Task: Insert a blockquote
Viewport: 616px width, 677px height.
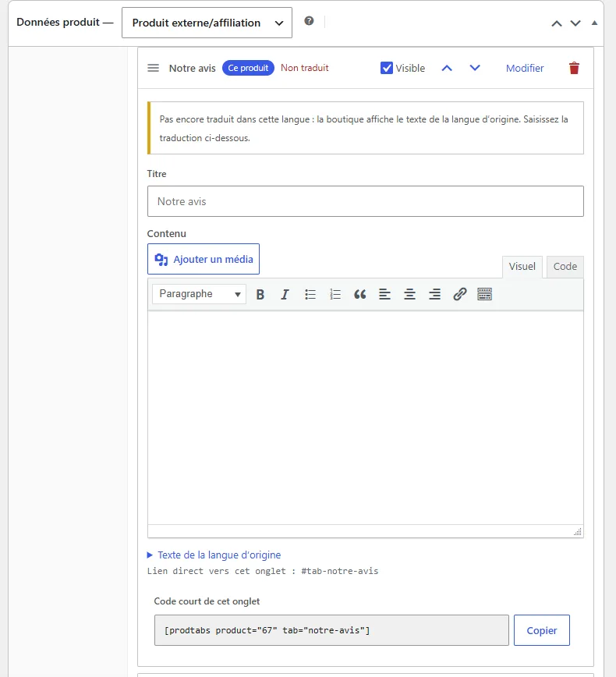Action: (x=359, y=295)
